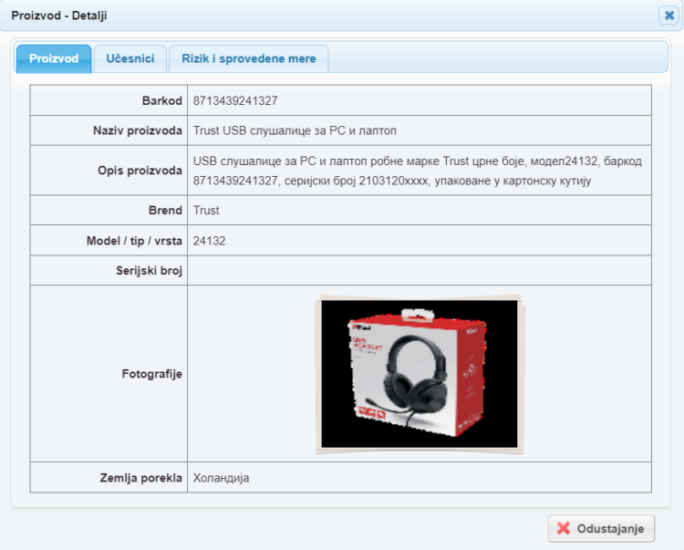Click the Naziv proizvoda label
This screenshot has height=550, width=684.
137,130
